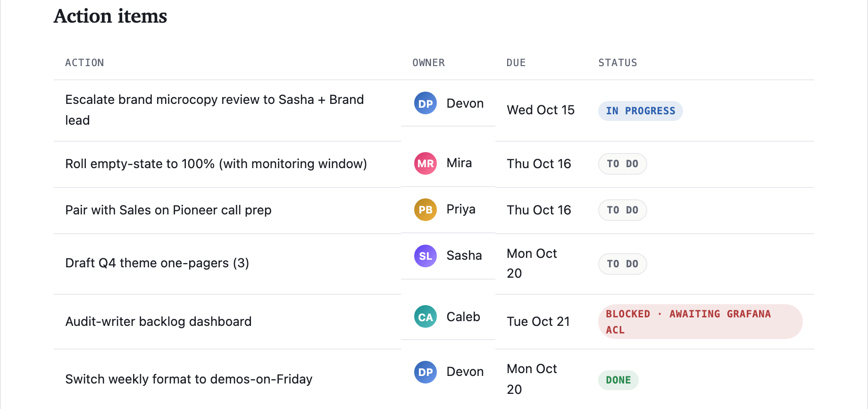868x409 pixels.
Task: Click Devon's DP avatar on the demos-on-Friday row
Action: click(425, 372)
